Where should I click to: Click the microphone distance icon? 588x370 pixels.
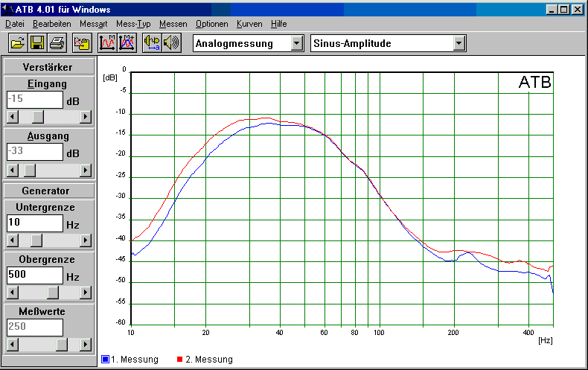[152, 43]
